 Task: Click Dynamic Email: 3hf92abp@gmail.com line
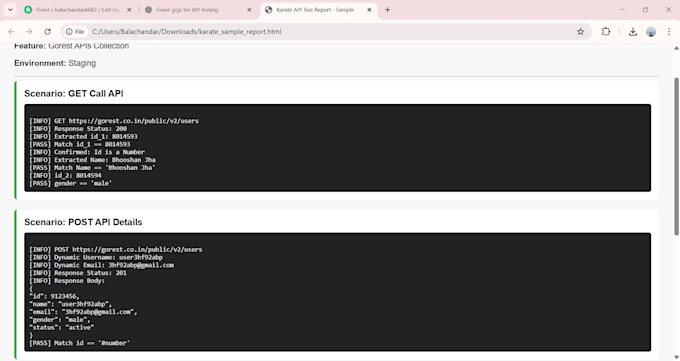pos(101,265)
